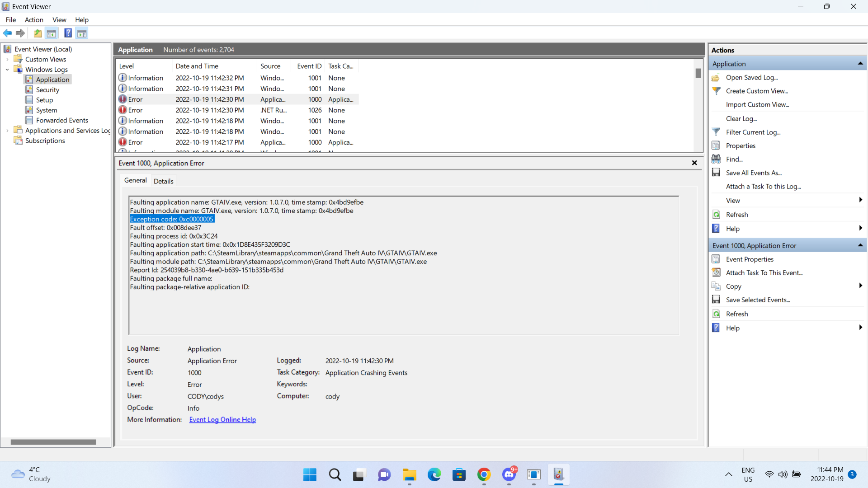This screenshot has height=488, width=868.
Task: Open the Action menu
Action: (x=34, y=20)
